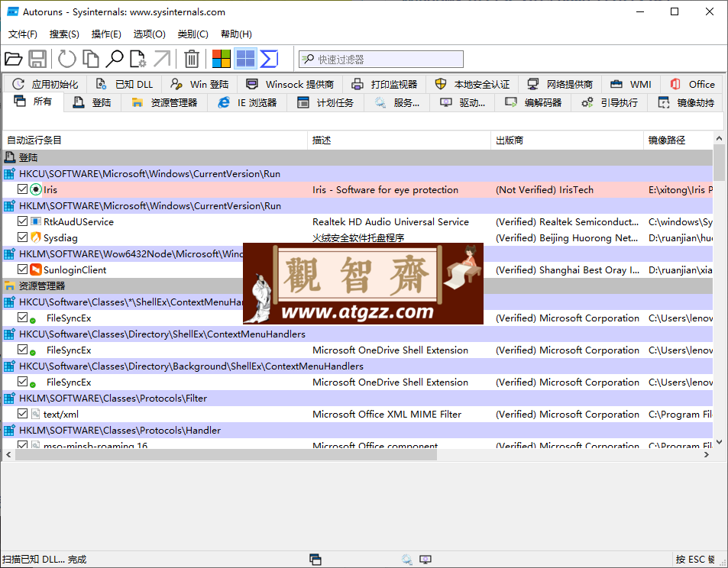Switch to the 计划任务 tab
The width and height of the screenshot is (728, 568).
point(325,102)
